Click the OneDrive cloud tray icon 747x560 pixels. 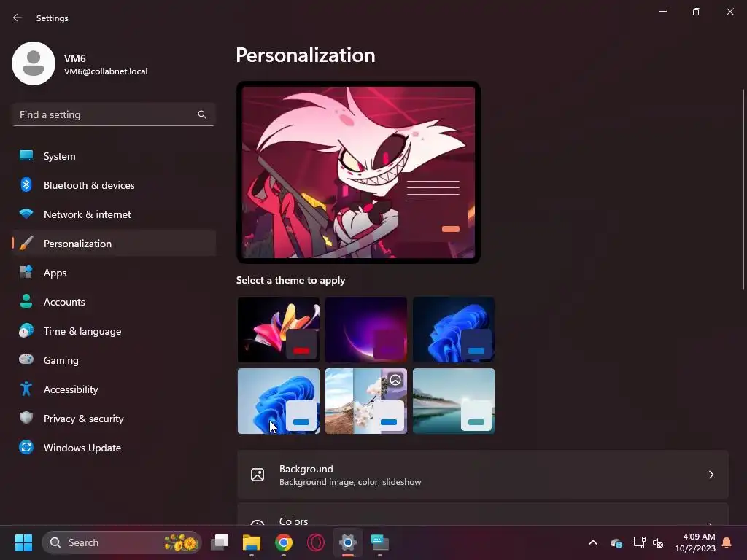click(x=616, y=542)
